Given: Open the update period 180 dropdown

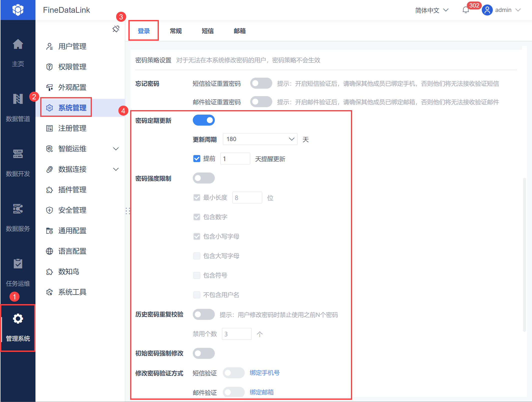Looking at the screenshot, I should (260, 139).
